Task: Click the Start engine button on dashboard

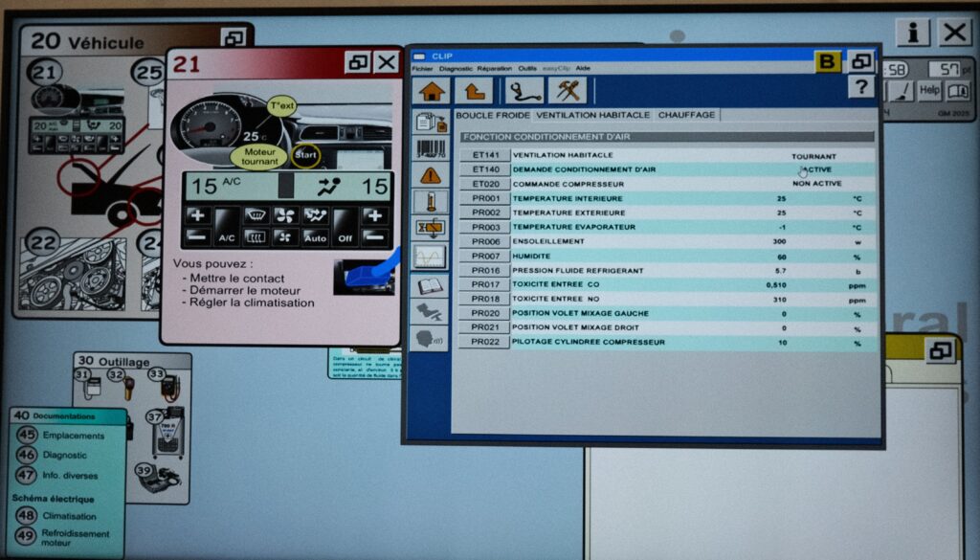Action: point(305,155)
